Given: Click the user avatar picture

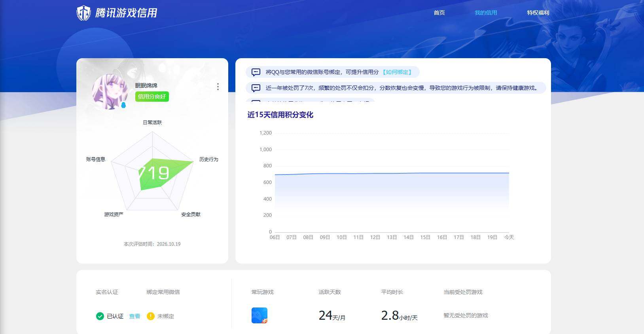Looking at the screenshot, I should click(110, 91).
